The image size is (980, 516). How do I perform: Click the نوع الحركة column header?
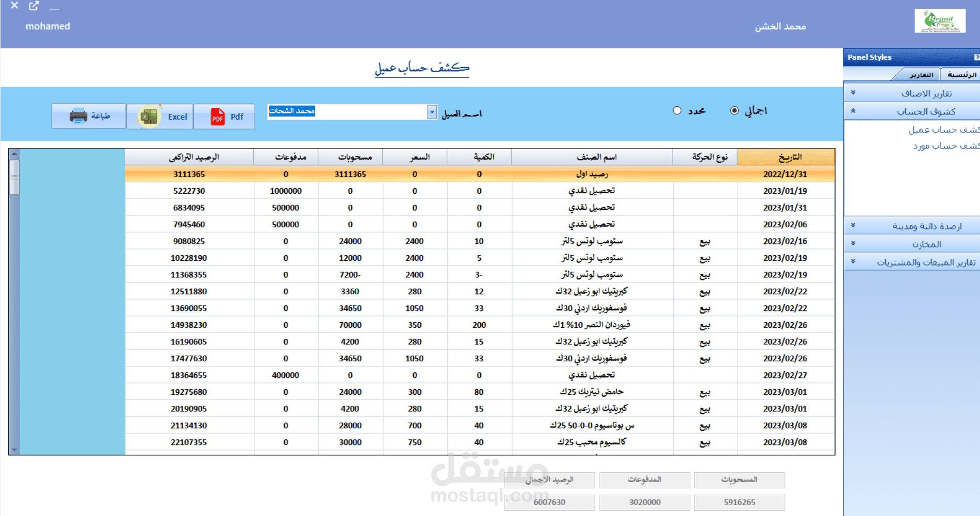click(x=705, y=157)
